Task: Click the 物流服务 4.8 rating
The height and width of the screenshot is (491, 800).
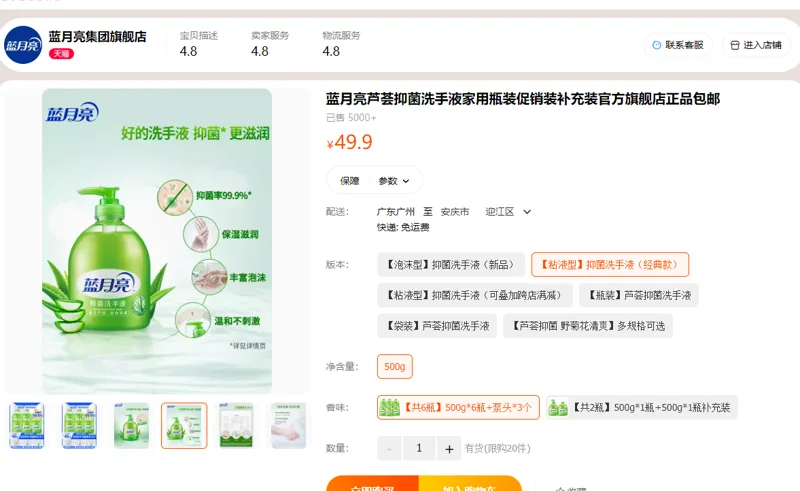Action: click(341, 44)
